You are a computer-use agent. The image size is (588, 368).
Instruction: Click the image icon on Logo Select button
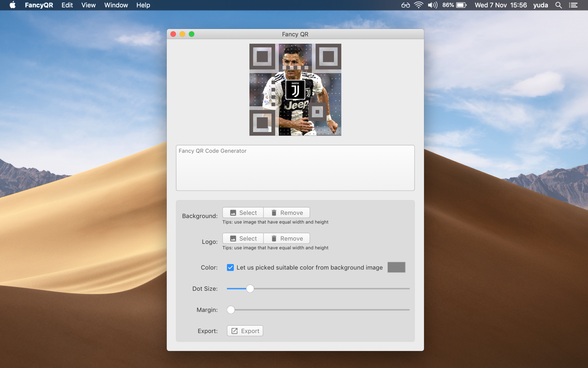point(233,238)
